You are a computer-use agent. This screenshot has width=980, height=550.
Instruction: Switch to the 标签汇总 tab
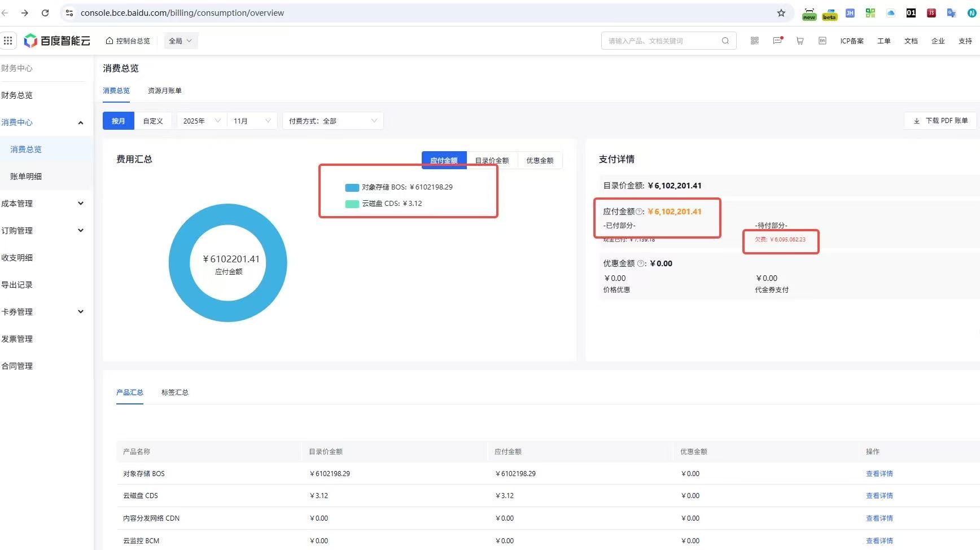(175, 393)
